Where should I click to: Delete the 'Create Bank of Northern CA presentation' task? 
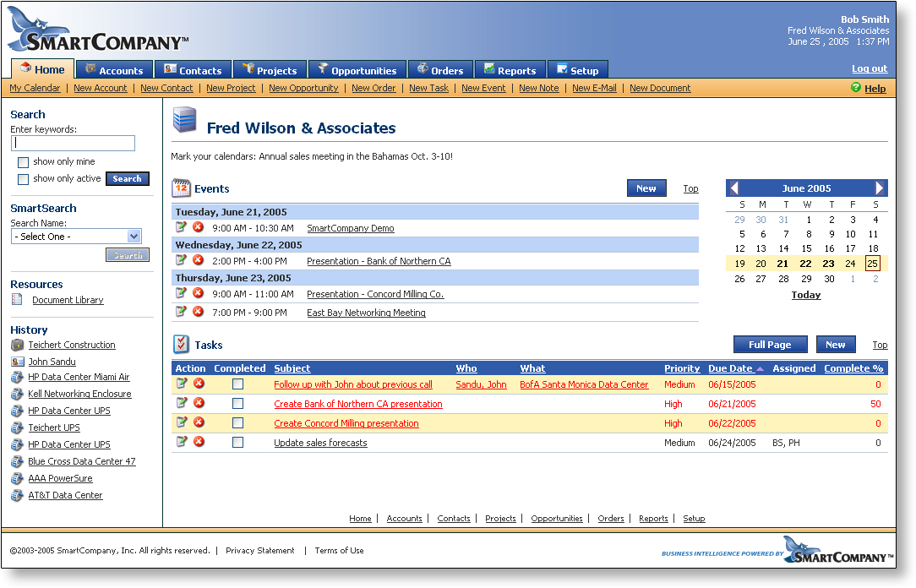[199, 402]
